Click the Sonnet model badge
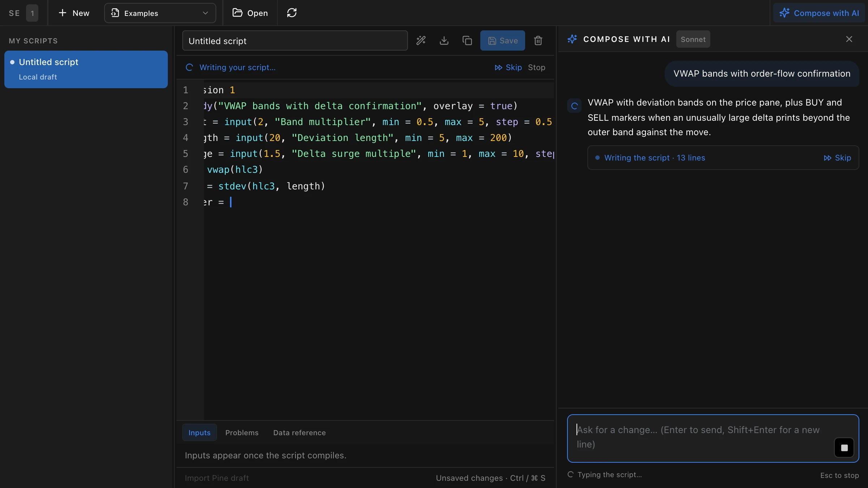The width and height of the screenshot is (868, 488). 693,39
